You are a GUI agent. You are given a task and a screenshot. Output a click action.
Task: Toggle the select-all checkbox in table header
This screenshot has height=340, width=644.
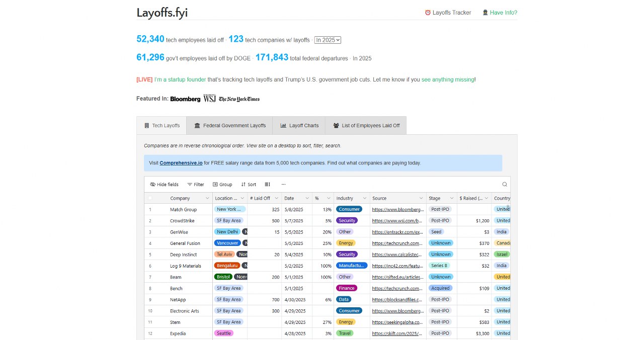[x=150, y=198]
